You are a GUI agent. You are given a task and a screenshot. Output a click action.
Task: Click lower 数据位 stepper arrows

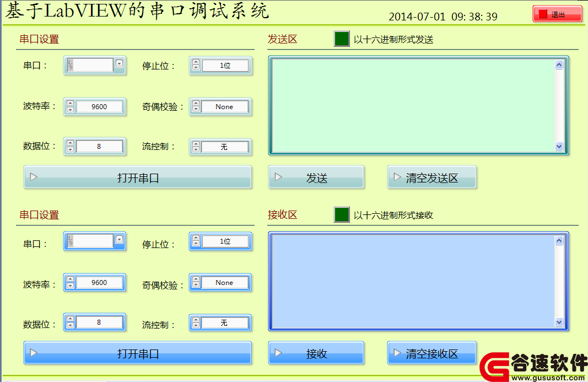pyautogui.click(x=70, y=322)
